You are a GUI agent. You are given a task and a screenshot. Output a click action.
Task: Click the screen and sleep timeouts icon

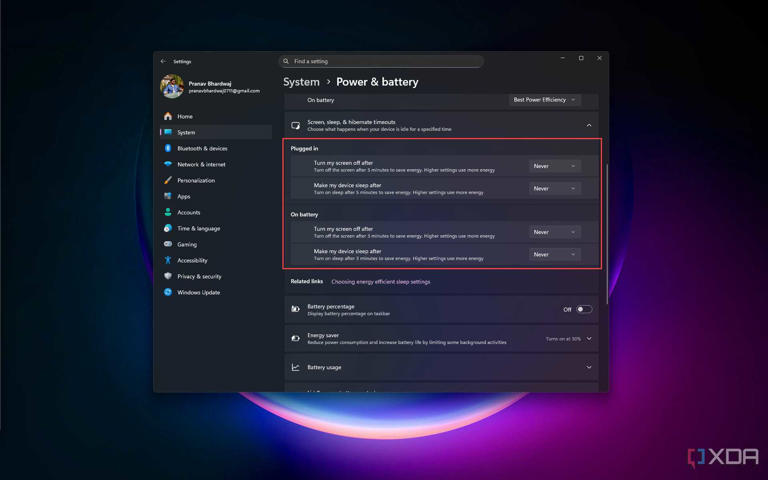[x=295, y=125]
